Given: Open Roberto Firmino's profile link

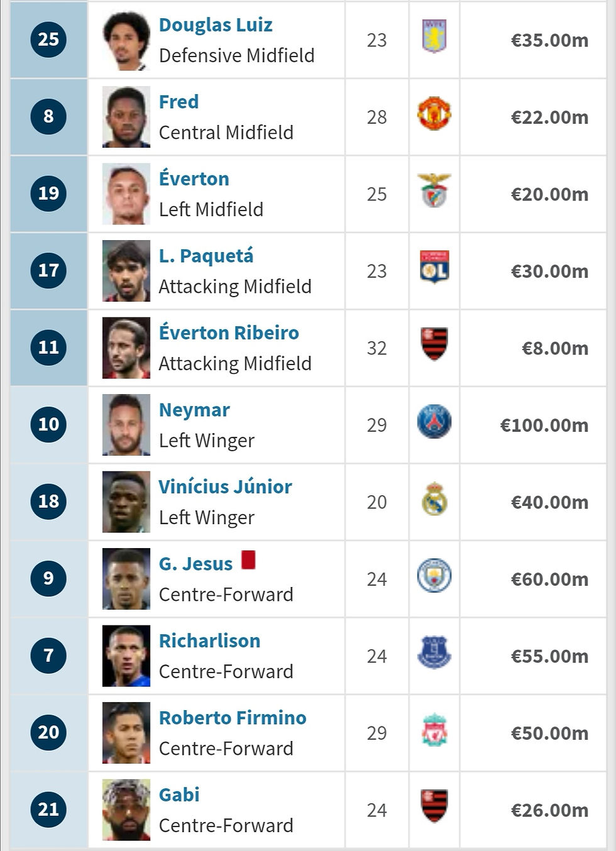Looking at the screenshot, I should (233, 718).
